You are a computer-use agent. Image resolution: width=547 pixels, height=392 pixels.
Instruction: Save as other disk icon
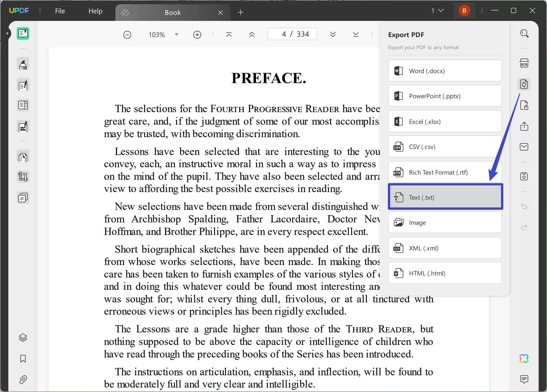(x=524, y=176)
